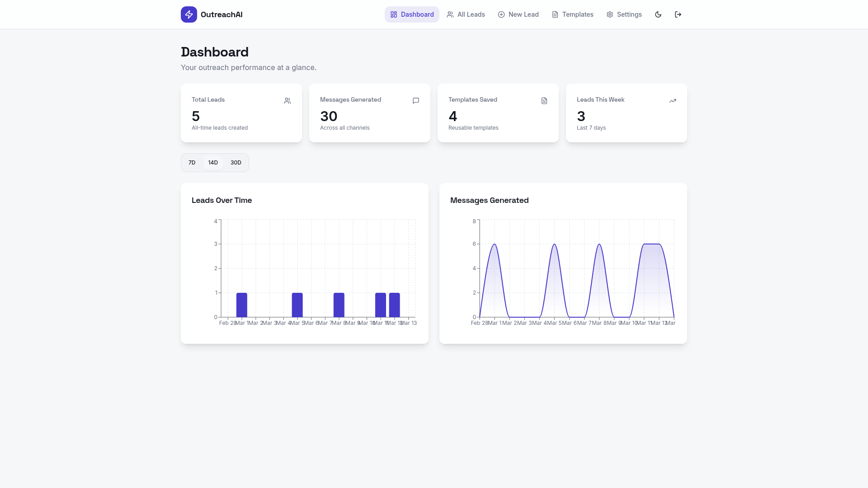Click the OutreachAI brand name
Image resolution: width=868 pixels, height=488 pixels.
tap(222, 14)
